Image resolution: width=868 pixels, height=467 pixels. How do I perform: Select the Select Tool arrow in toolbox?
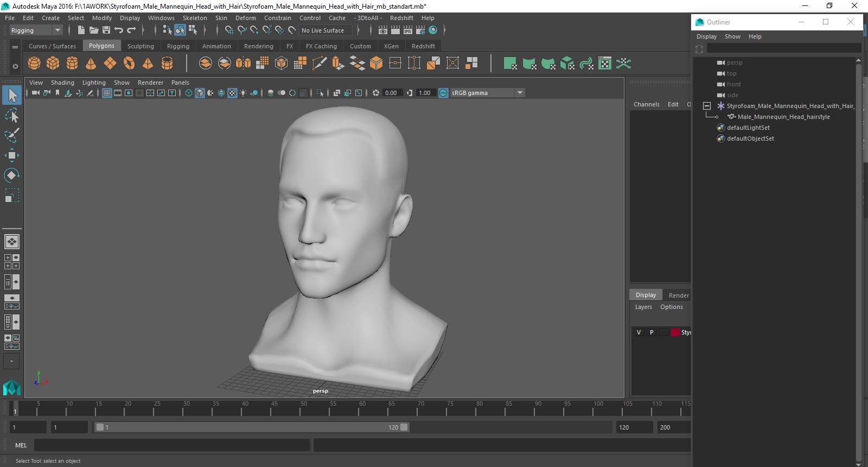coord(12,96)
